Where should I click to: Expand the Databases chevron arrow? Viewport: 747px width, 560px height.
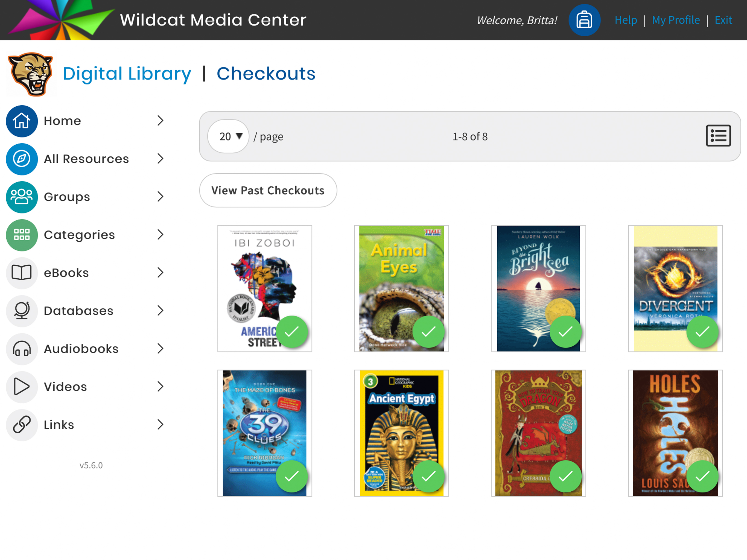161,311
